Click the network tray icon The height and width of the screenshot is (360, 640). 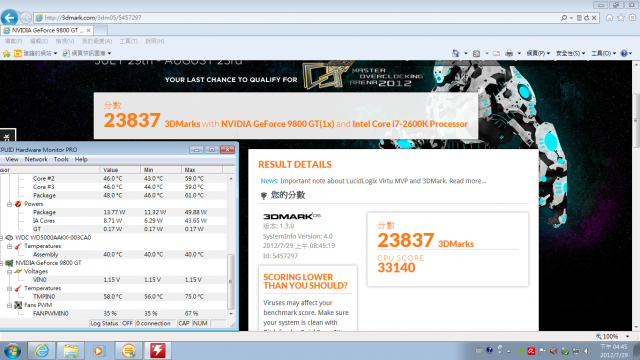tap(576, 351)
